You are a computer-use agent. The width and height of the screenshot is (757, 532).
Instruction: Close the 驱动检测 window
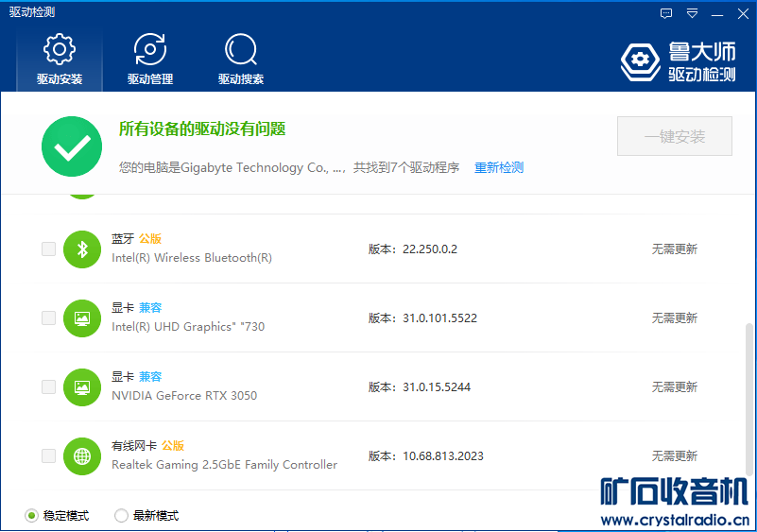743,13
